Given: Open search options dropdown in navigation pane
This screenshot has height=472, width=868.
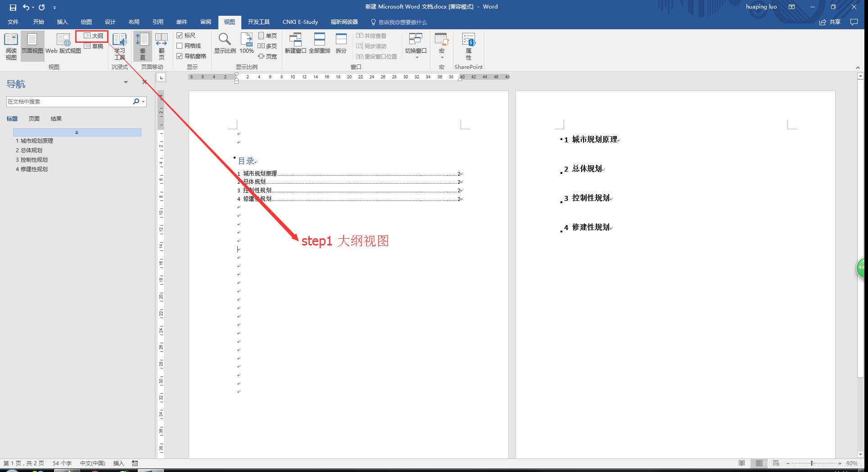Looking at the screenshot, I should pyautogui.click(x=144, y=102).
